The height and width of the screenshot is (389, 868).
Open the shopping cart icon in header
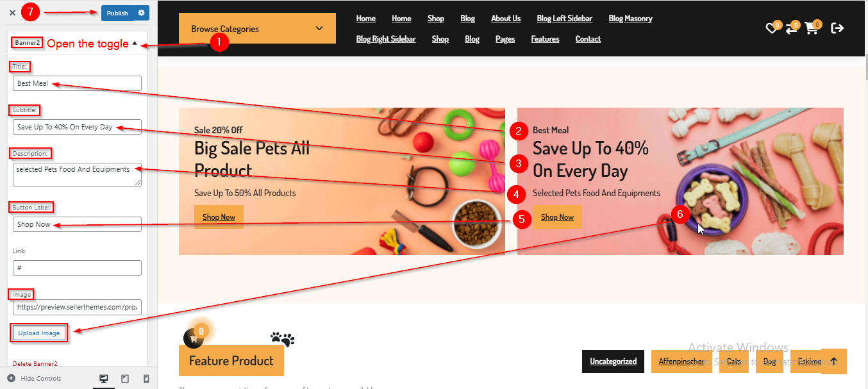point(812,28)
